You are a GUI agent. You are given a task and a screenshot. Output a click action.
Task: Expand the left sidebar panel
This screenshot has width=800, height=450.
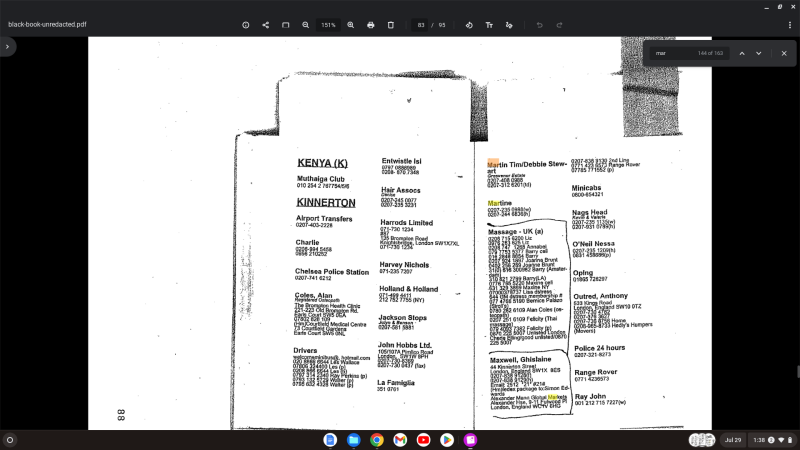tap(7, 46)
